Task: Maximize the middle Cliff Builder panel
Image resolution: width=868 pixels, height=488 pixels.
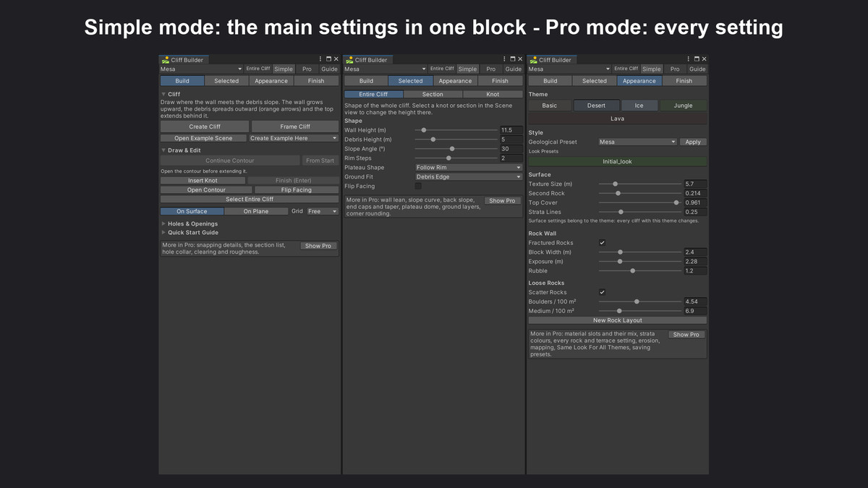Action: tap(512, 59)
